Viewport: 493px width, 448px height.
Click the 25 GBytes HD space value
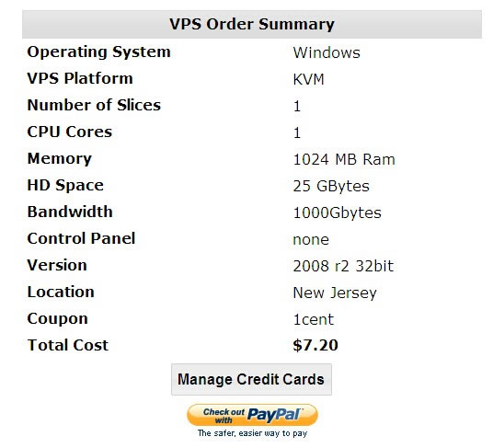coord(331,186)
